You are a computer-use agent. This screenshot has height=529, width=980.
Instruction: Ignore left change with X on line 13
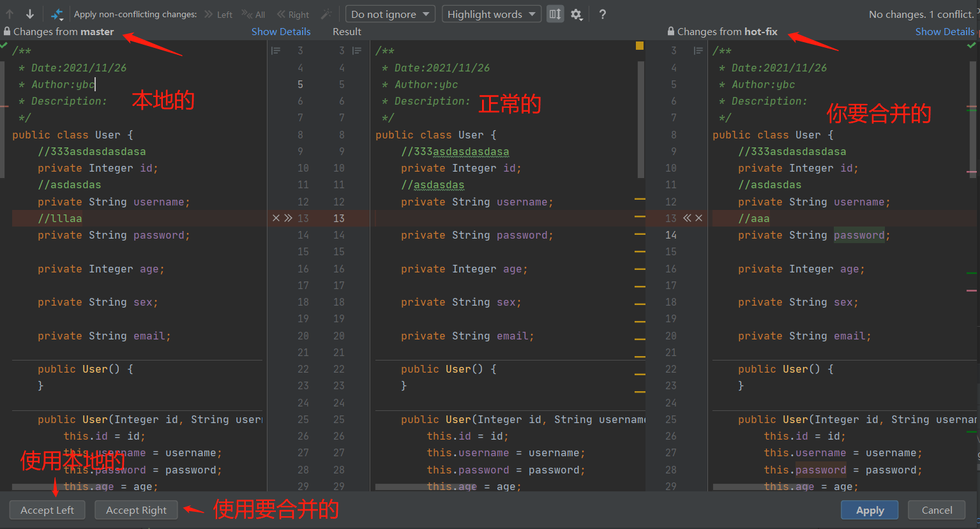[x=276, y=218]
